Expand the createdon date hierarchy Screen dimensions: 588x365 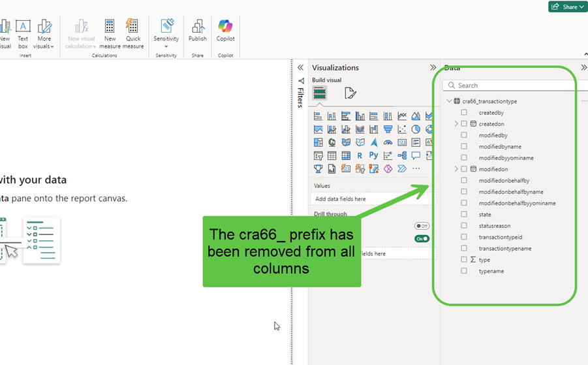tap(456, 123)
